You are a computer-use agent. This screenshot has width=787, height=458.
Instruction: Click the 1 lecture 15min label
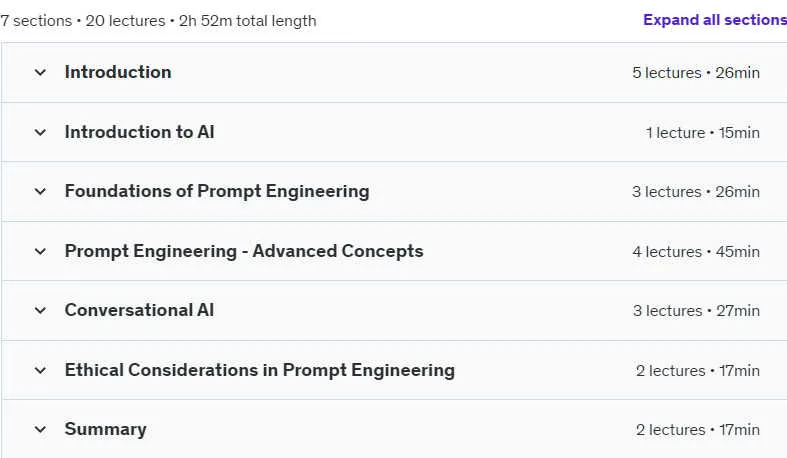[703, 133]
